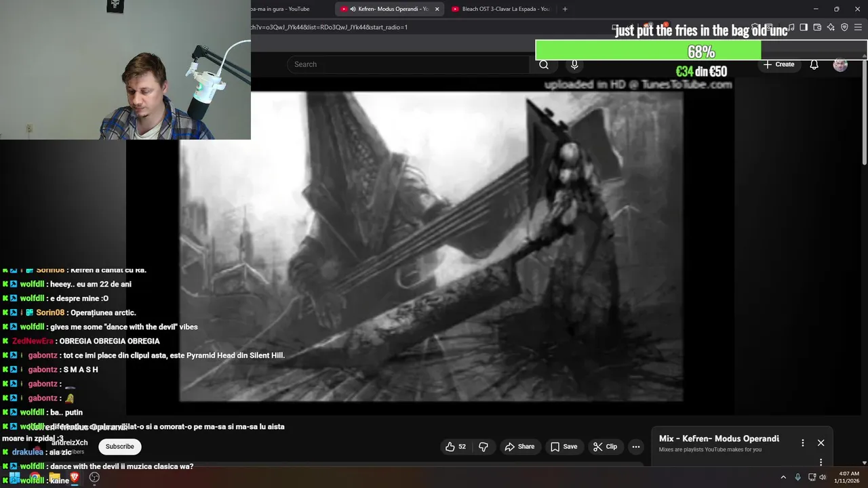The image size is (868, 488).
Task: Subscribe to the channel
Action: point(119,447)
